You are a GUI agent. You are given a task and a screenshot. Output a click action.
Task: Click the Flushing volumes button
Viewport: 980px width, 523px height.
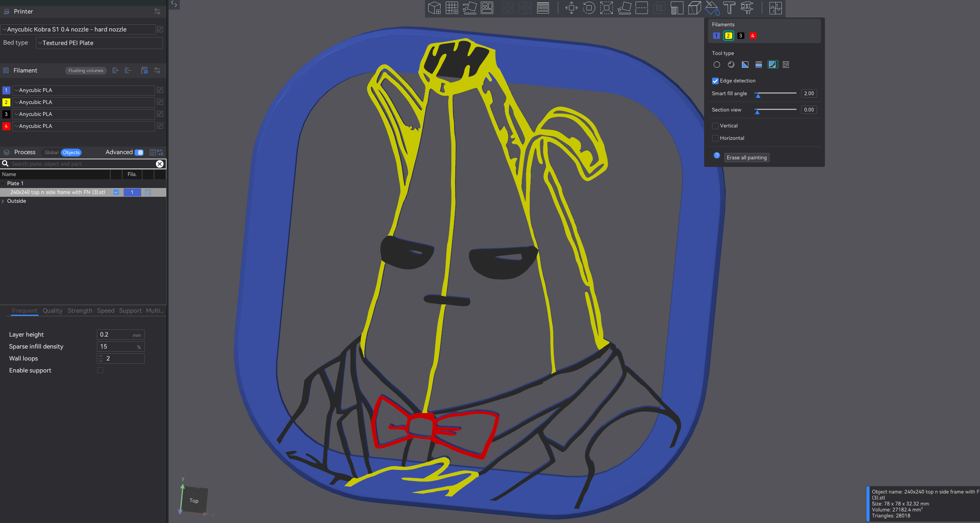(86, 71)
